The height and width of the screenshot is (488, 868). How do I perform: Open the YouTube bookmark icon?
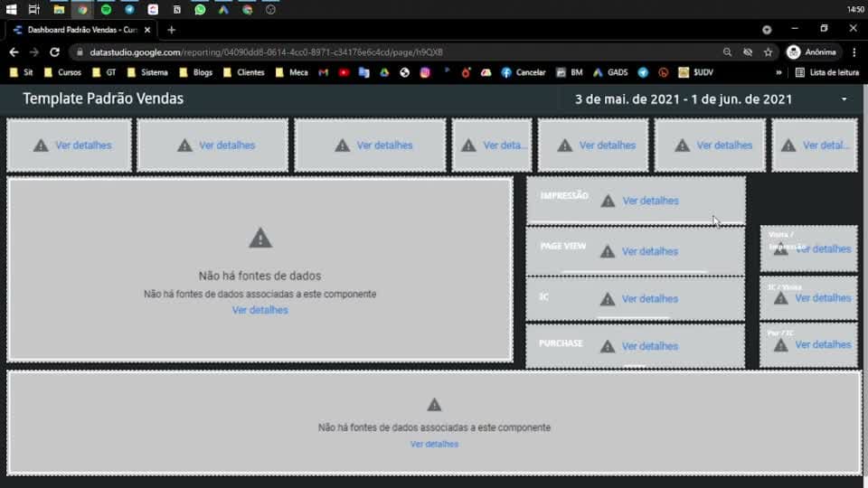[344, 72]
